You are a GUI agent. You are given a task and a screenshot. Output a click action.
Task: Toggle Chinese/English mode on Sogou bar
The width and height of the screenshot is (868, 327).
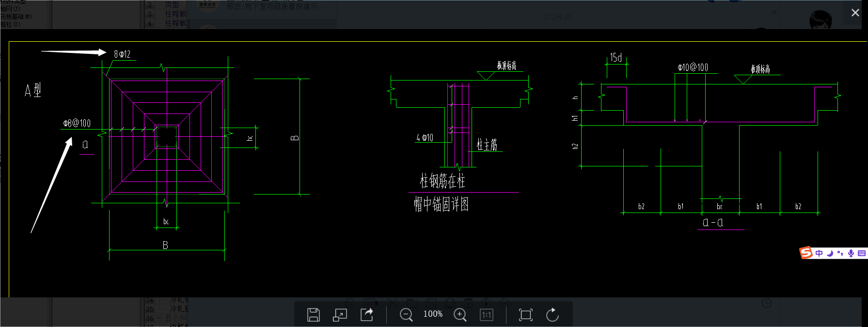coord(819,253)
